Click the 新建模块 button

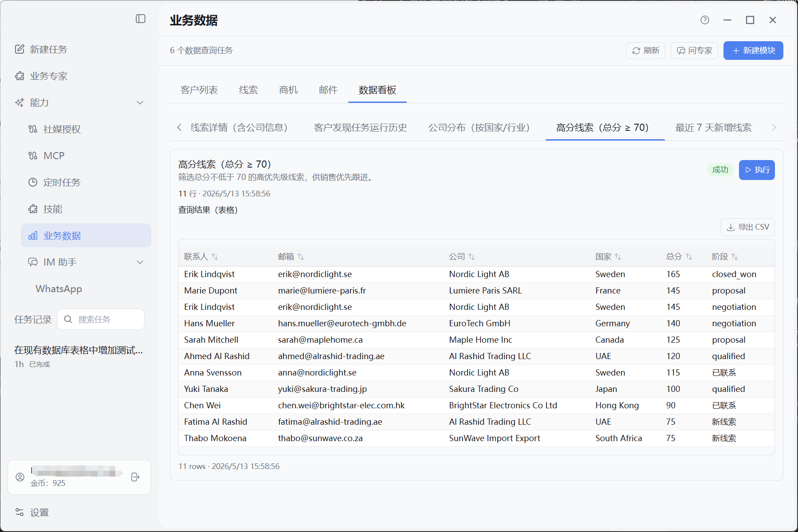point(753,51)
